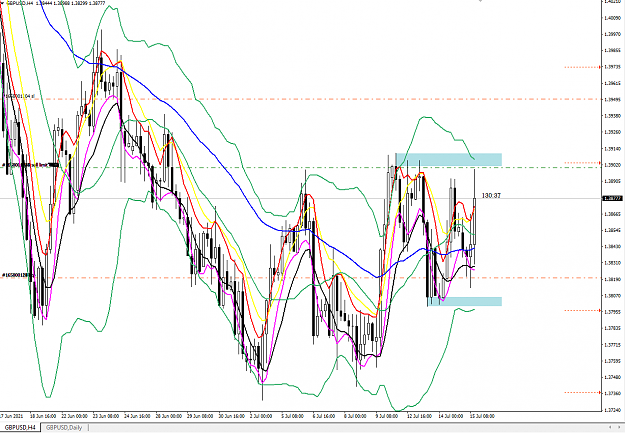The width and height of the screenshot is (625, 433).
Task: Select the orange dash-dot line near 1.39495
Action: [299, 98]
